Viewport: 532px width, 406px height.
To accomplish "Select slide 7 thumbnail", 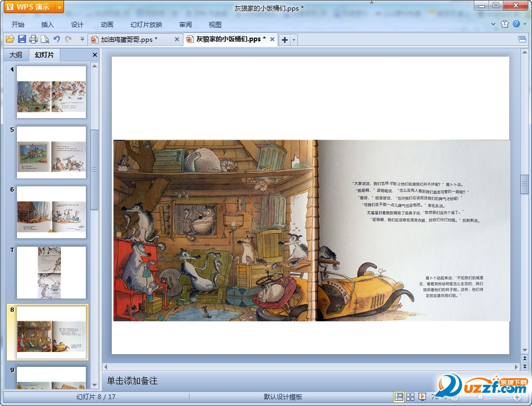I will click(x=51, y=273).
